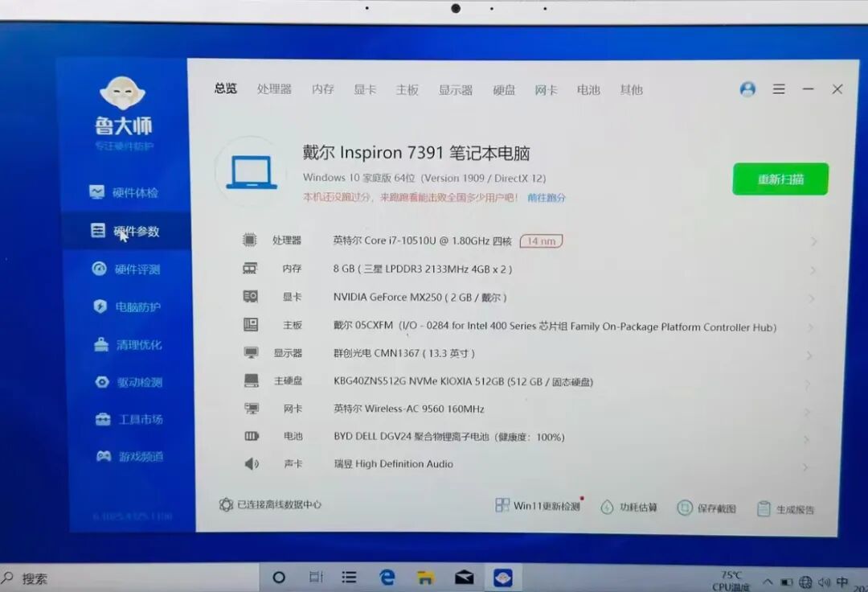The image size is (868, 592).
Task: Switch to the 电池 tab
Action: (588, 90)
